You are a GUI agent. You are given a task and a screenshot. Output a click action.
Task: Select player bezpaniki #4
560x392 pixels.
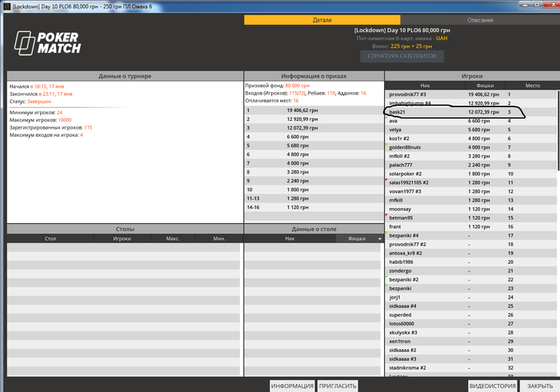(x=470, y=235)
